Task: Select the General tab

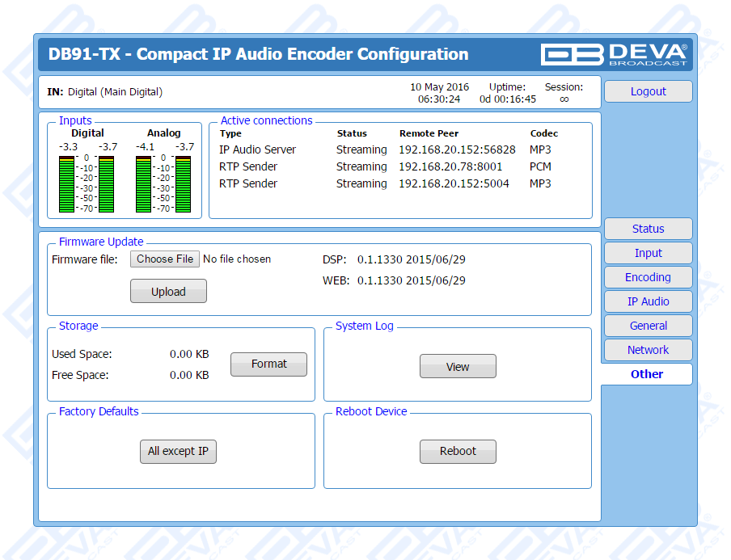Action: (648, 326)
